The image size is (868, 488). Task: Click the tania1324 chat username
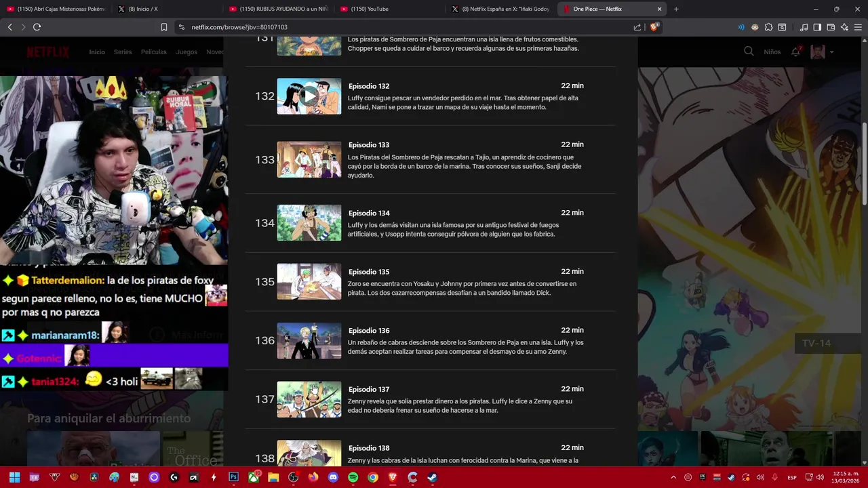(55, 382)
